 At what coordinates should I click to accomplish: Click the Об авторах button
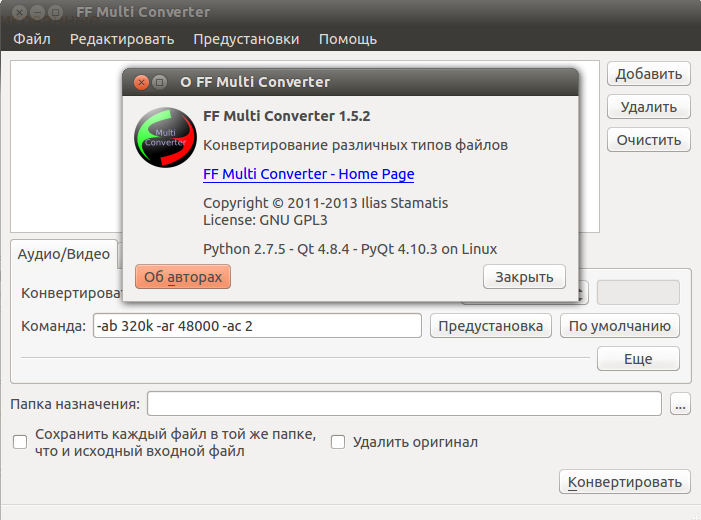click(x=182, y=277)
